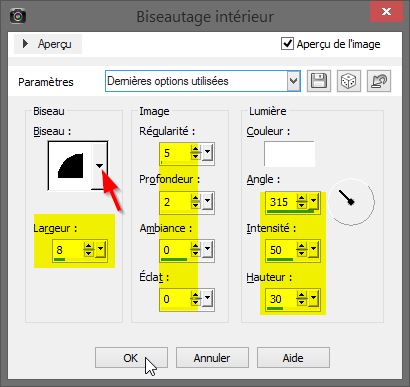410x387 pixels.
Task: Click the reset to default icon
Action: point(379,81)
